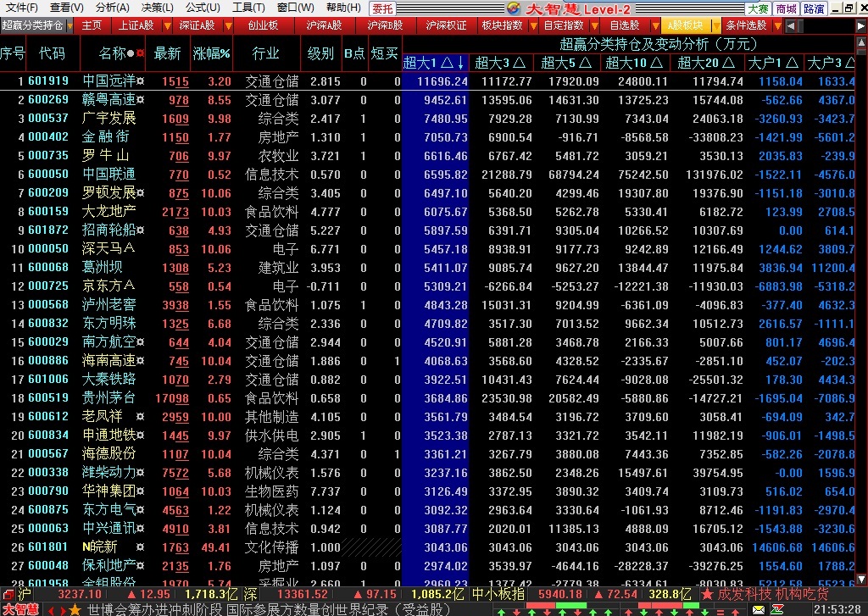This screenshot has height=616, width=868.
Task: Click the 商城 button in title bar
Action: click(786, 8)
